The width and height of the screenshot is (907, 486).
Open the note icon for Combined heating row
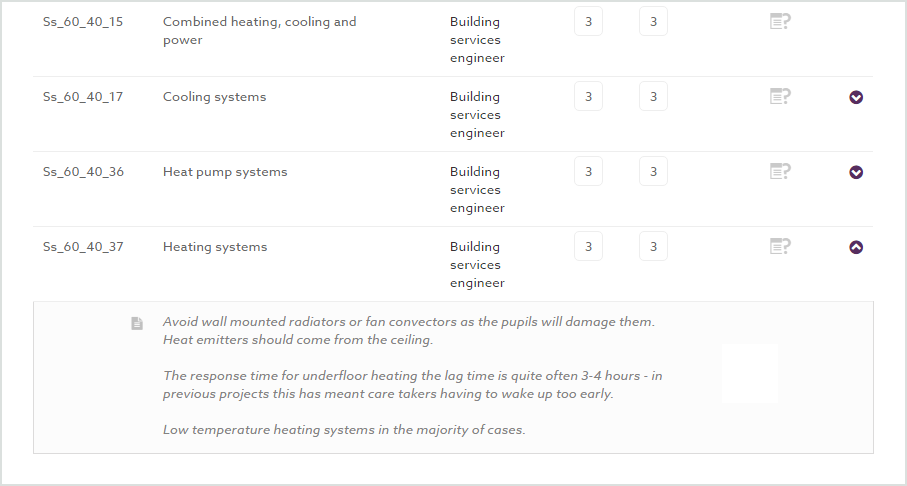pyautogui.click(x=780, y=21)
